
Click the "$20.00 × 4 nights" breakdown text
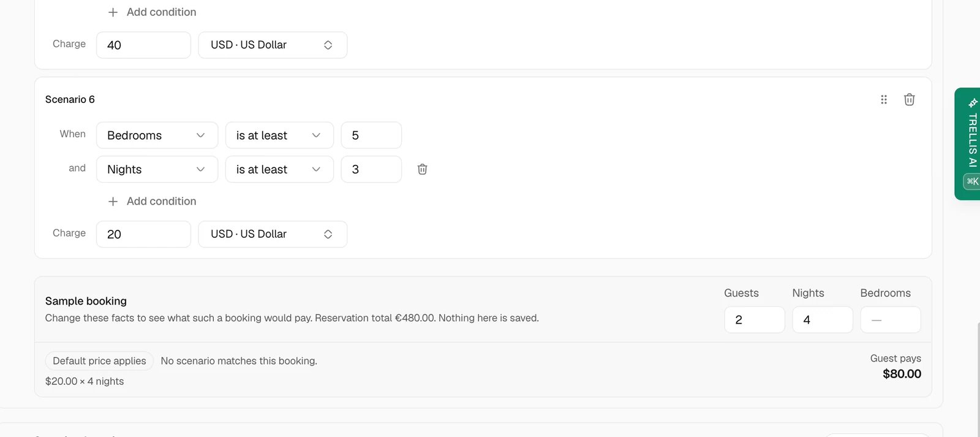coord(85,381)
